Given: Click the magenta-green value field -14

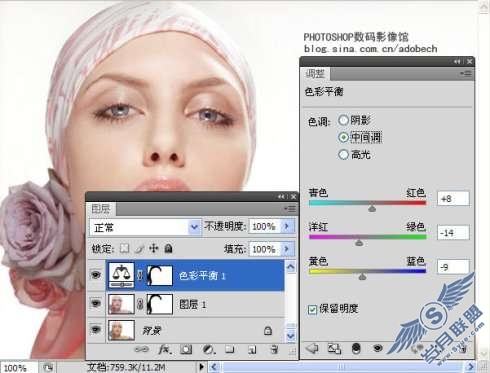Looking at the screenshot, I should coord(453,233).
